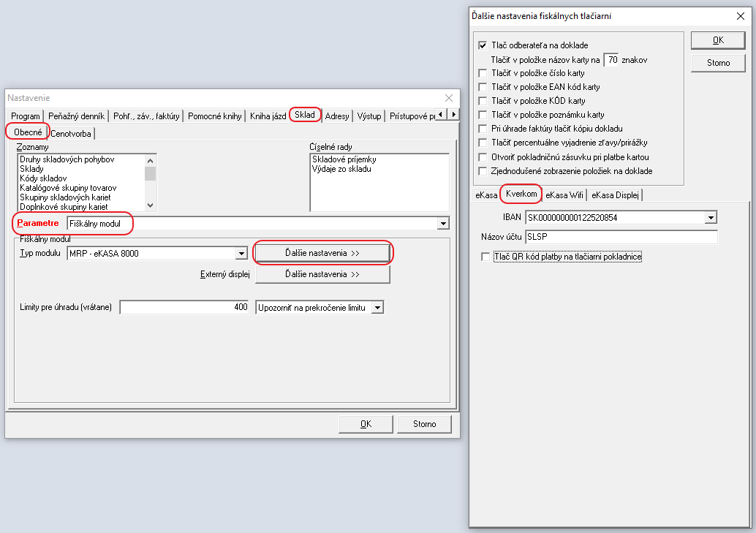Switch to the Adresy tab
This screenshot has width=756, height=533.
pos(337,116)
